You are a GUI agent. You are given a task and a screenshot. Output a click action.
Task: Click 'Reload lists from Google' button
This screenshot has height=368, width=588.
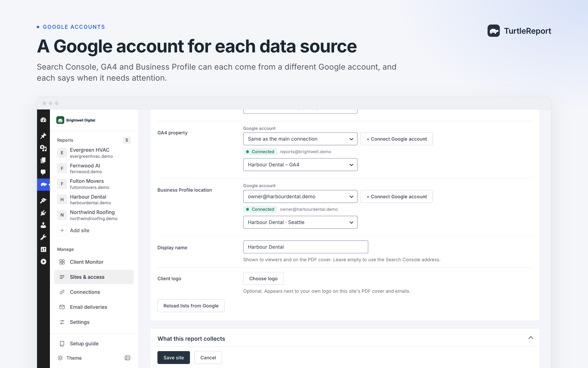191,306
